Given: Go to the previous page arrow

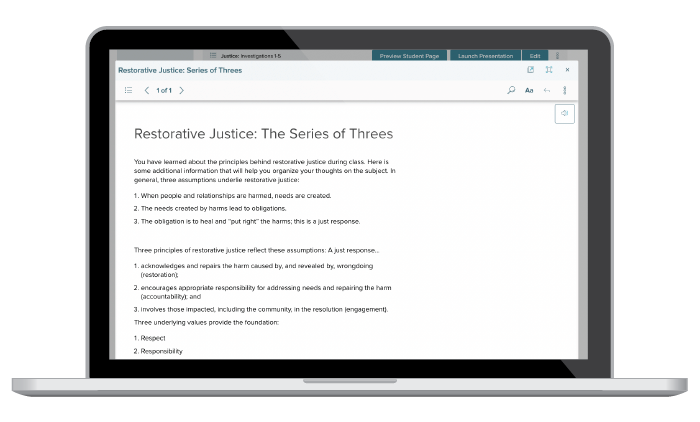Looking at the screenshot, I should click(147, 90).
